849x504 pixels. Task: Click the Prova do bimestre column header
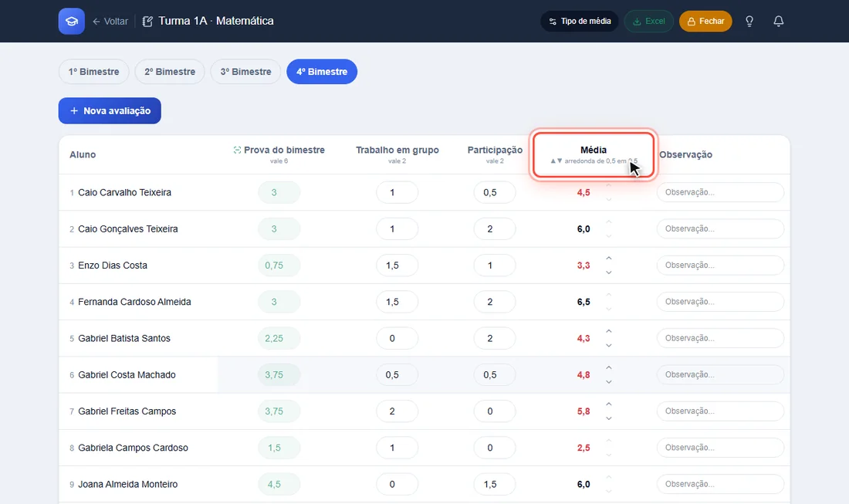coord(279,154)
